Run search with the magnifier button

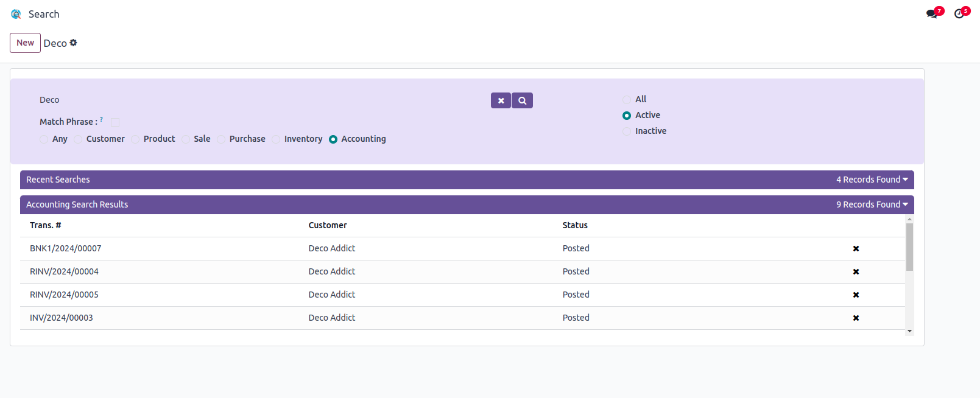tap(523, 100)
